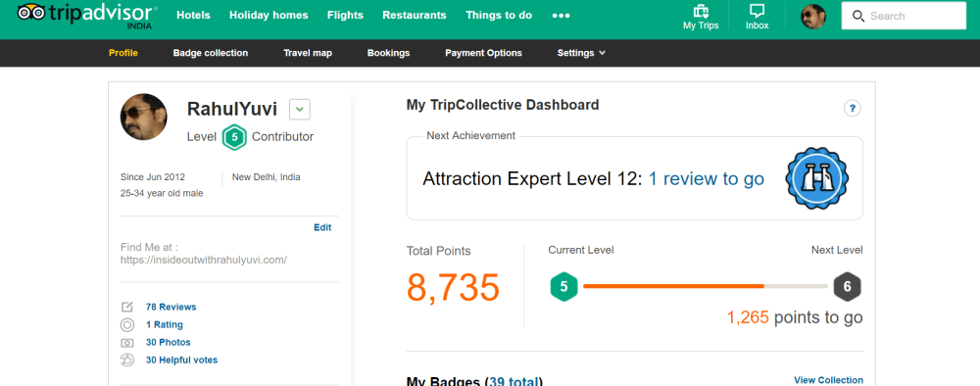Image resolution: width=980 pixels, height=386 pixels.
Task: Expand the dropdown next to RahulYuvi
Action: point(300,110)
